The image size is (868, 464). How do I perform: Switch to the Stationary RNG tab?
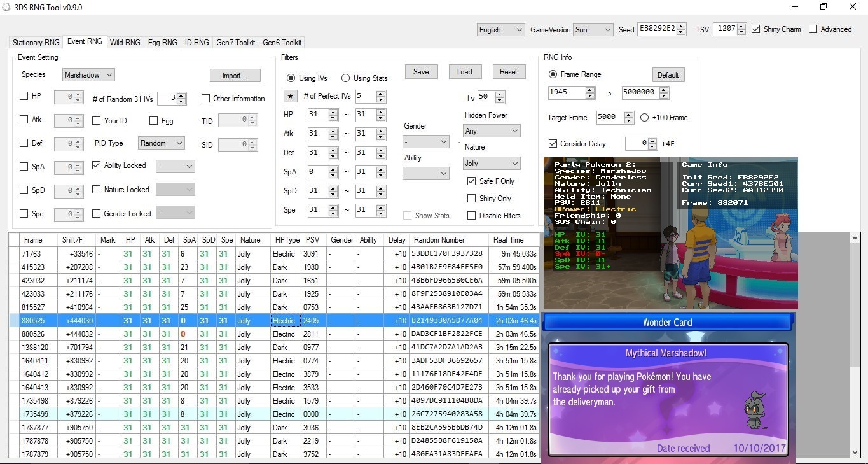point(36,43)
